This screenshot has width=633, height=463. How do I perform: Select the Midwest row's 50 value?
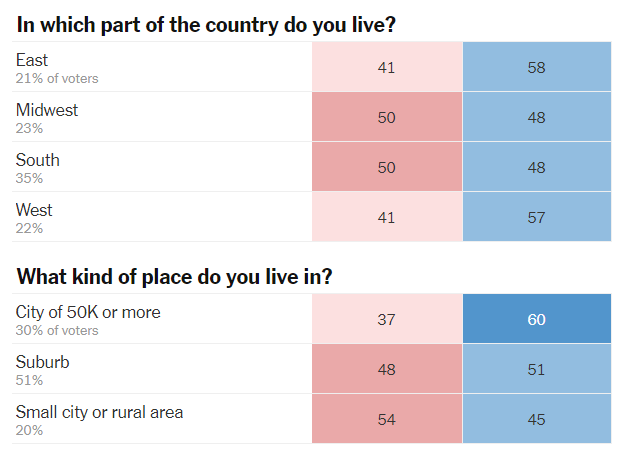coord(387,117)
